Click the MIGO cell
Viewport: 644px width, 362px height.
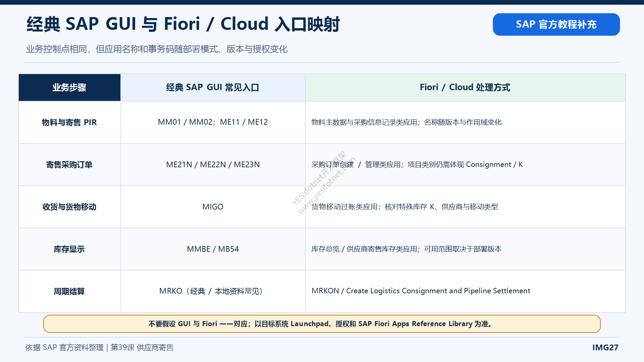coord(213,207)
